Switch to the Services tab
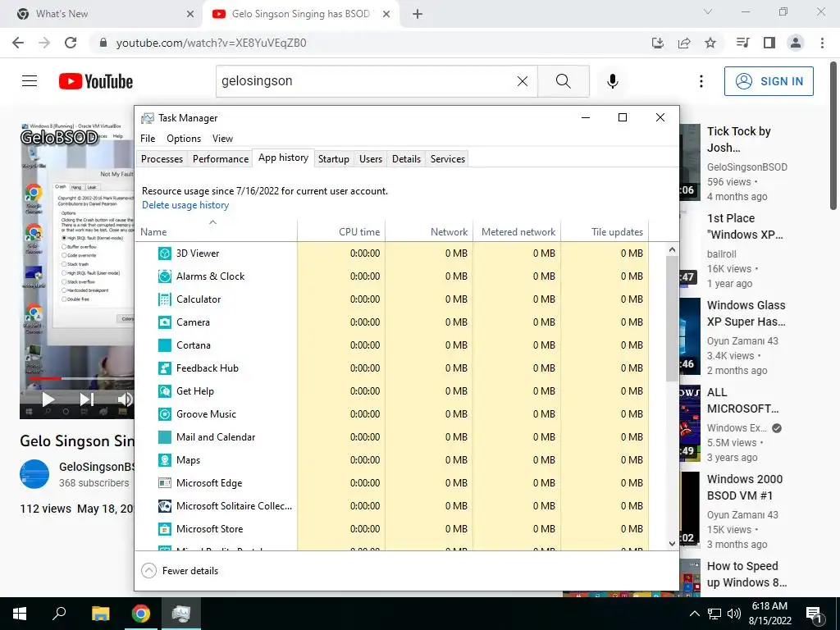This screenshot has width=840, height=630. 448,159
